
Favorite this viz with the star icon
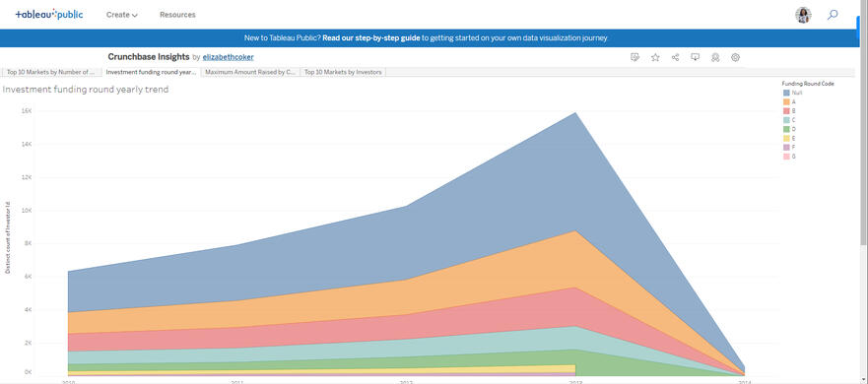click(655, 57)
